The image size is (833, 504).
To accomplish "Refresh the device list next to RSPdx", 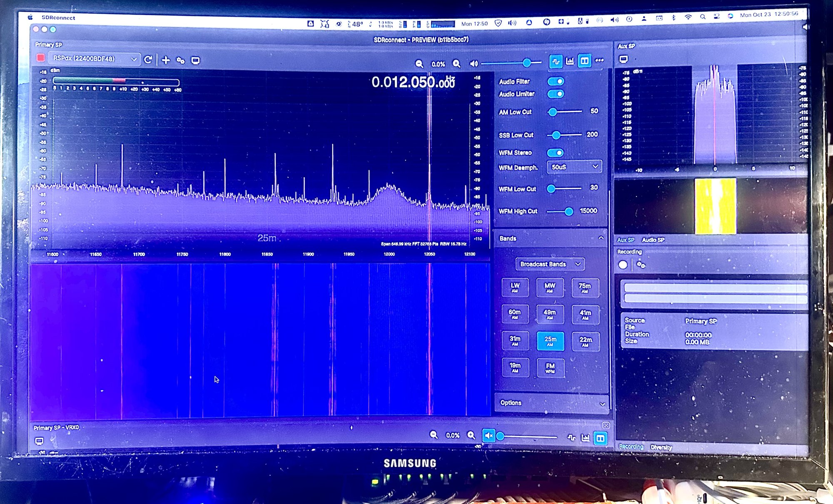I will coord(148,60).
